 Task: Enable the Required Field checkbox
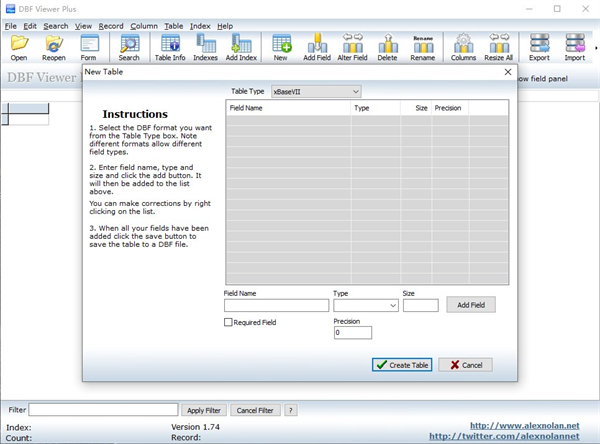click(x=229, y=323)
